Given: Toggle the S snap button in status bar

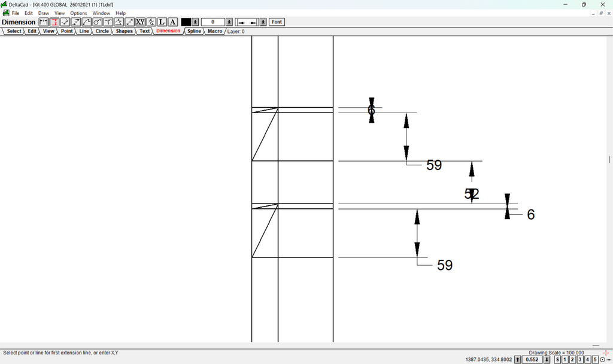Looking at the screenshot, I should point(557,360).
